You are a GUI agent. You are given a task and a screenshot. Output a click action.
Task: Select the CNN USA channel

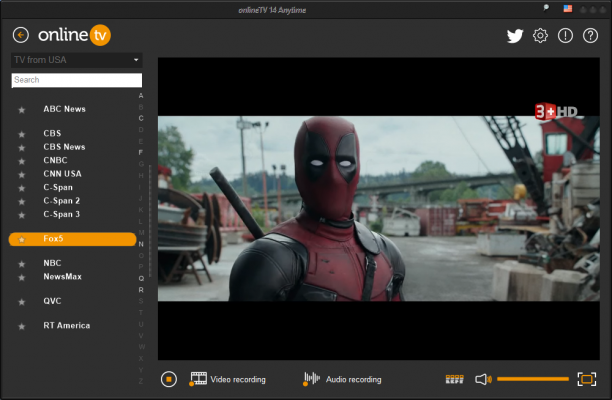(62, 174)
